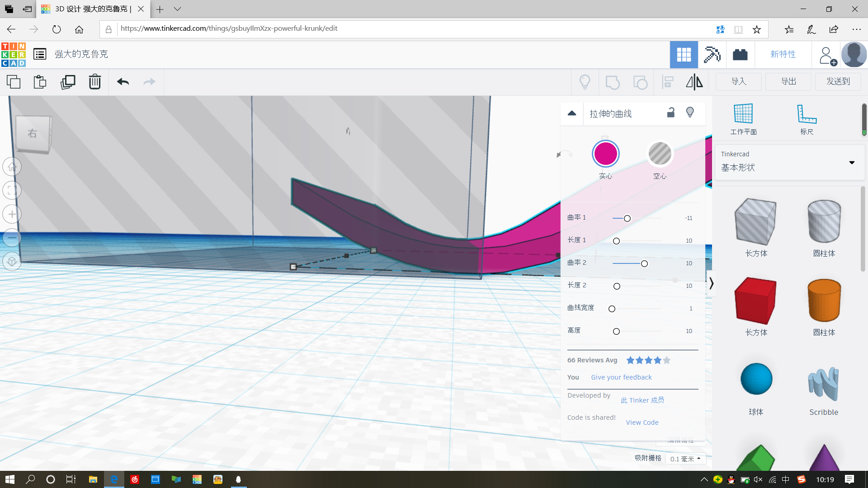Show all hidden shapes lightbulb
This screenshot has height=488, width=868.
coord(585,82)
